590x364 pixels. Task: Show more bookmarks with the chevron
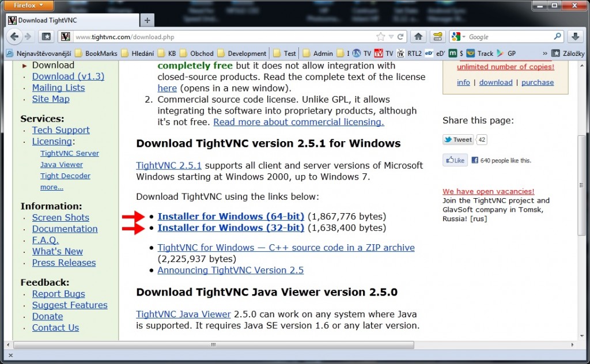coord(544,54)
